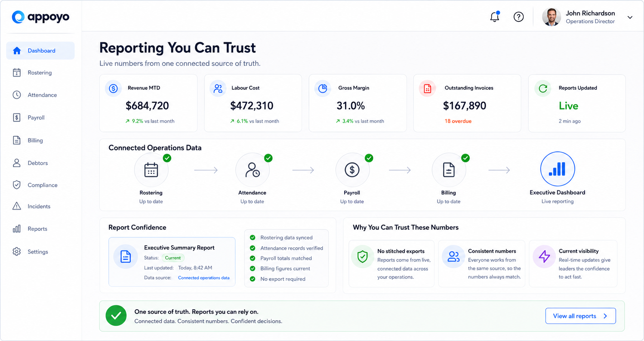Click the No export required checkmark
Viewport: 644px width, 341px height.
point(253,279)
